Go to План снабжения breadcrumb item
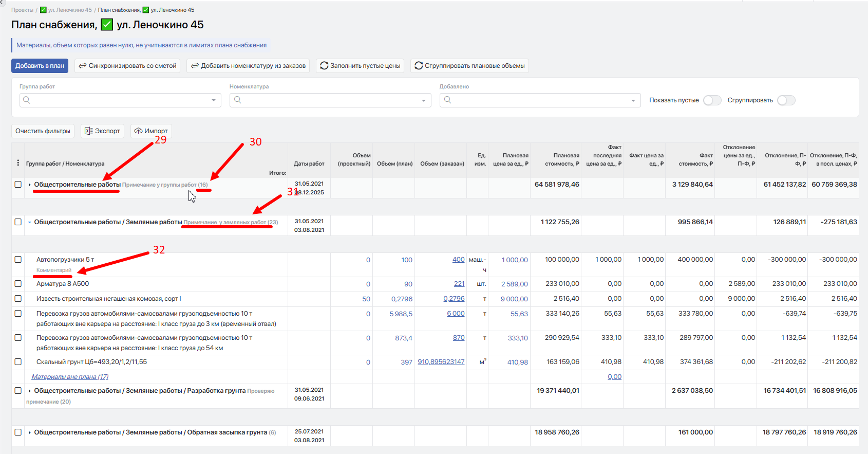 (119, 10)
